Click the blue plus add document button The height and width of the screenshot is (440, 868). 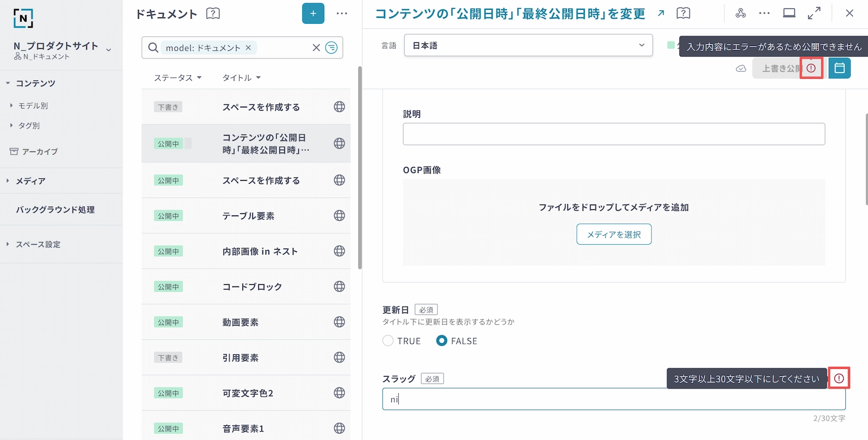(x=313, y=14)
